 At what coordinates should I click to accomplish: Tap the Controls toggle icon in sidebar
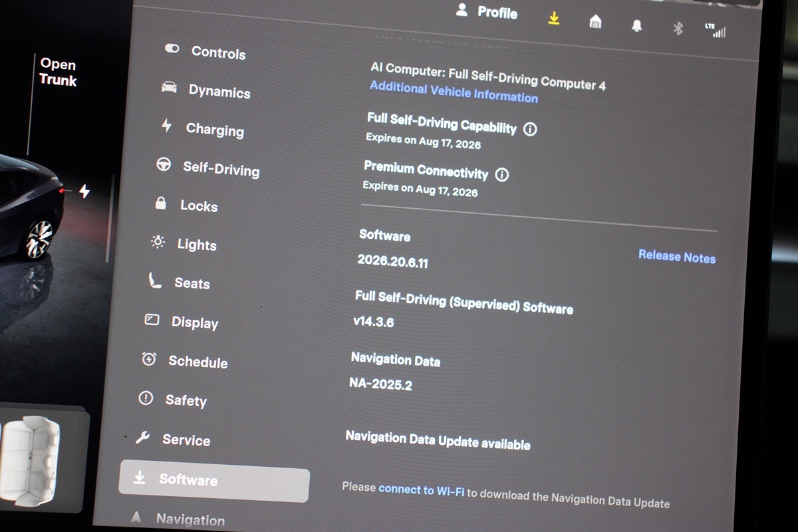tap(172, 49)
